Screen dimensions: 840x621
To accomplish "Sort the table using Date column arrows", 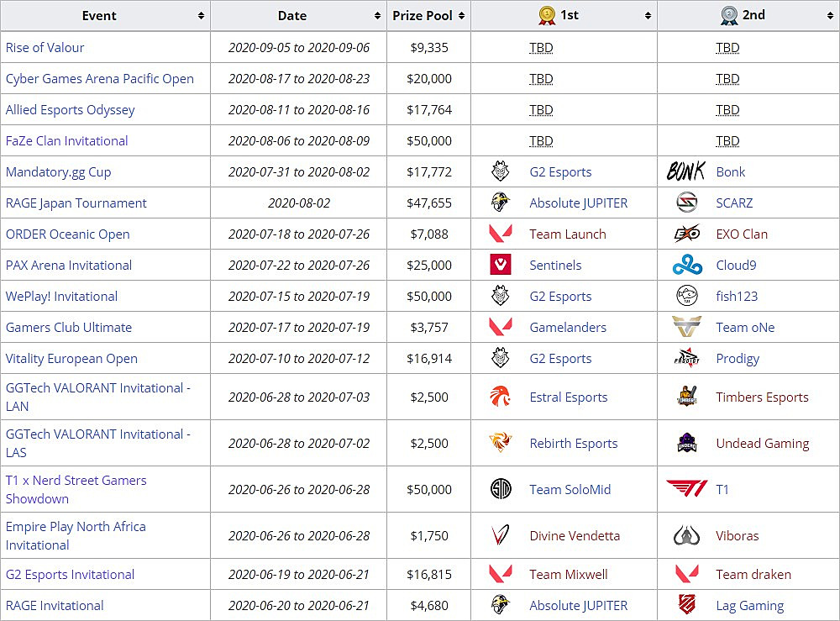I will (377, 15).
